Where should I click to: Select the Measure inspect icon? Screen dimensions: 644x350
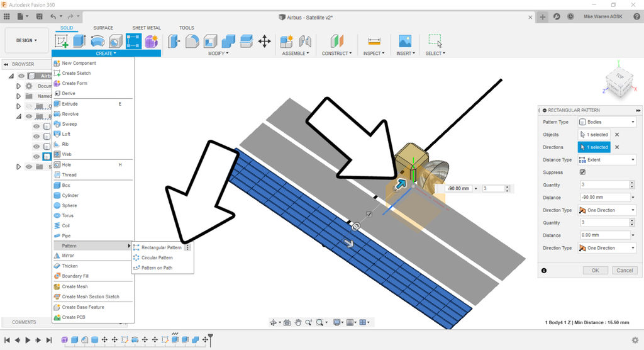click(374, 41)
